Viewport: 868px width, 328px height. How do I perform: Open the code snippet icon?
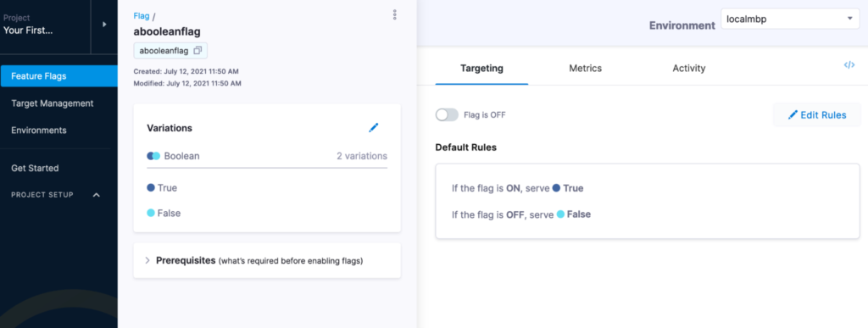pyautogui.click(x=849, y=65)
